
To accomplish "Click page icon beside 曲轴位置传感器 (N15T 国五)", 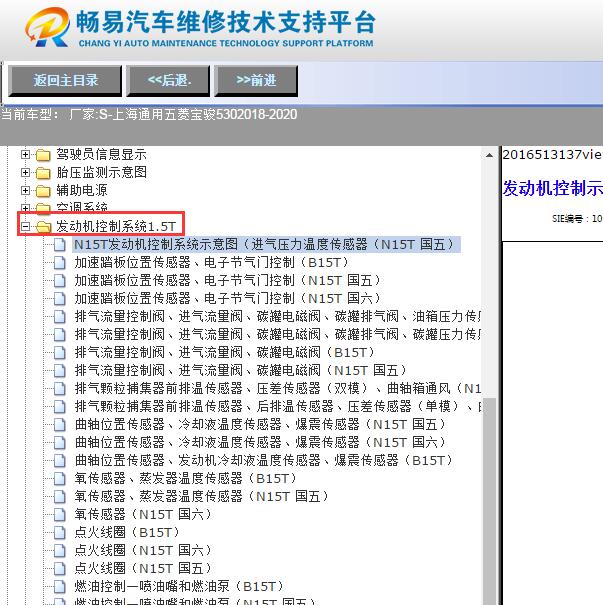I will point(59,425).
